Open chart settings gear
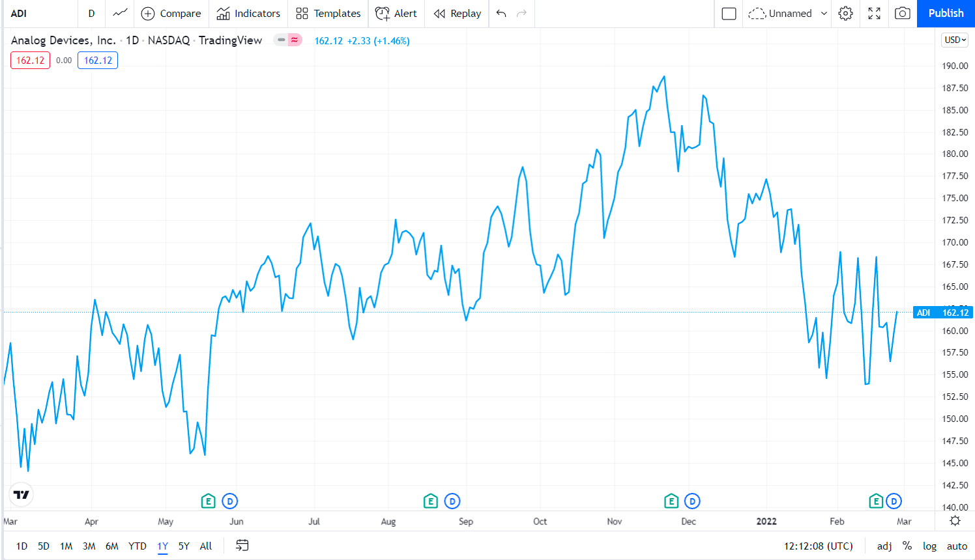Screen dimensions: 975x560 click(x=846, y=14)
